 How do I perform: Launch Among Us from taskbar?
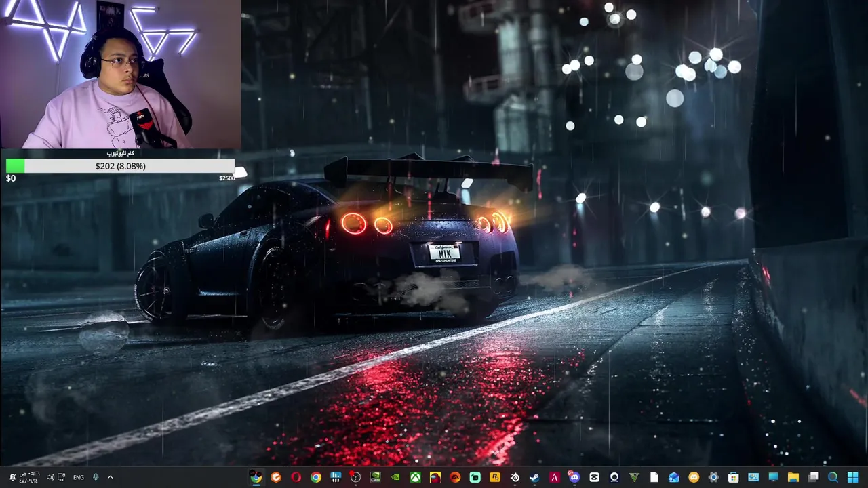point(435,477)
